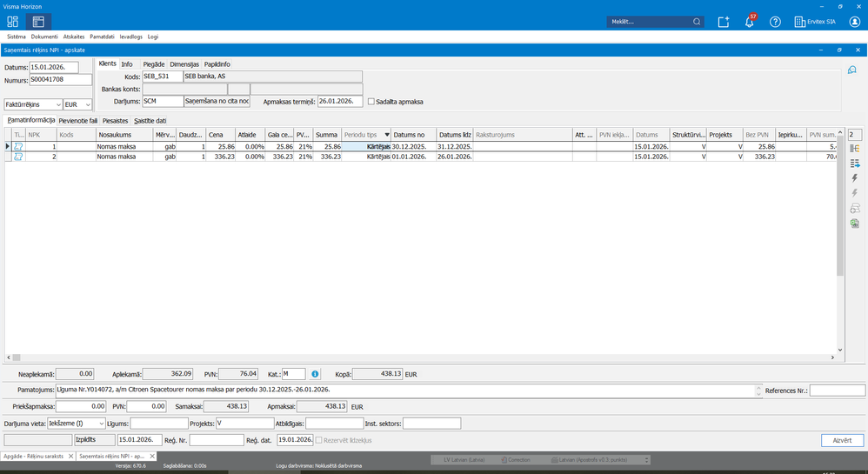Click the Izpildīts status field
Viewport: 868px width, 474px height.
point(95,440)
